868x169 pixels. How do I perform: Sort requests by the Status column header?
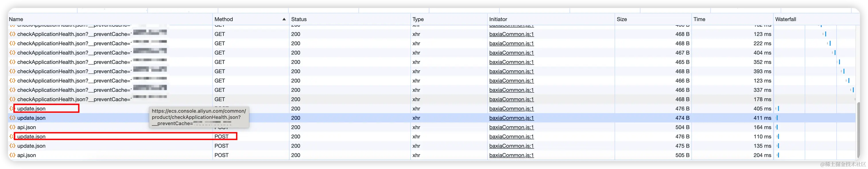point(299,19)
